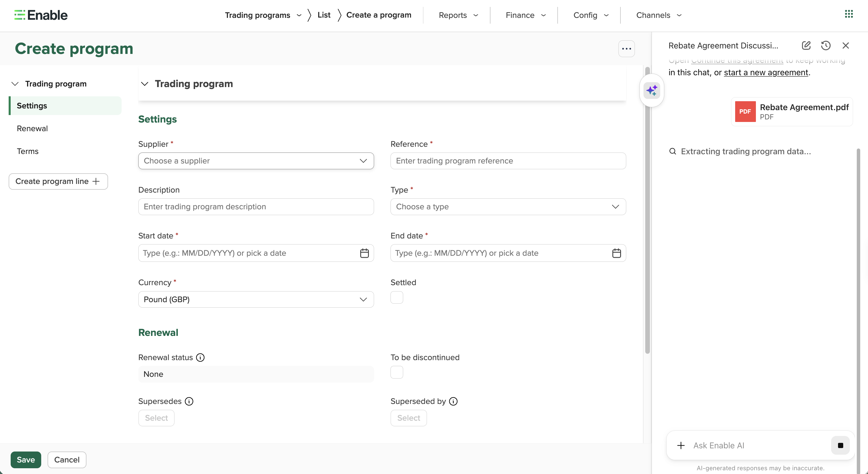The height and width of the screenshot is (474, 868).
Task: Toggle the Enable AI sparkle assistant button
Action: [652, 90]
